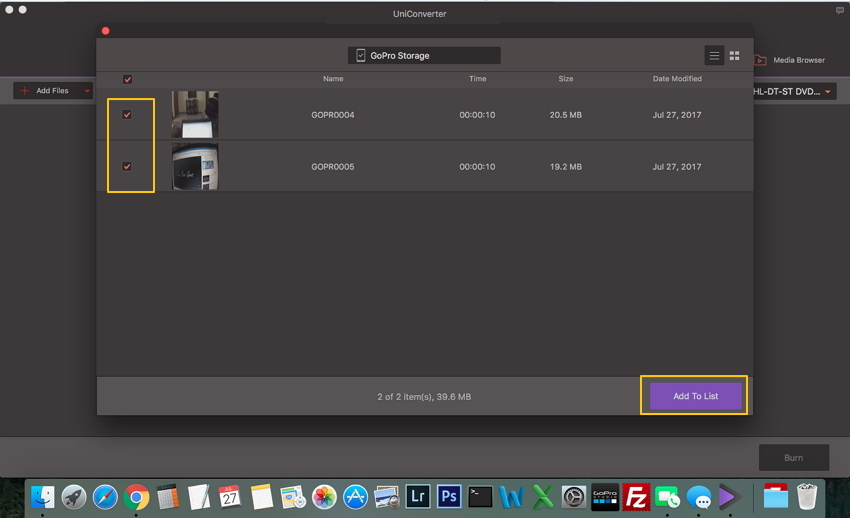Viewport: 850px width, 518px height.
Task: Open FaceTime in the dock
Action: 667,497
